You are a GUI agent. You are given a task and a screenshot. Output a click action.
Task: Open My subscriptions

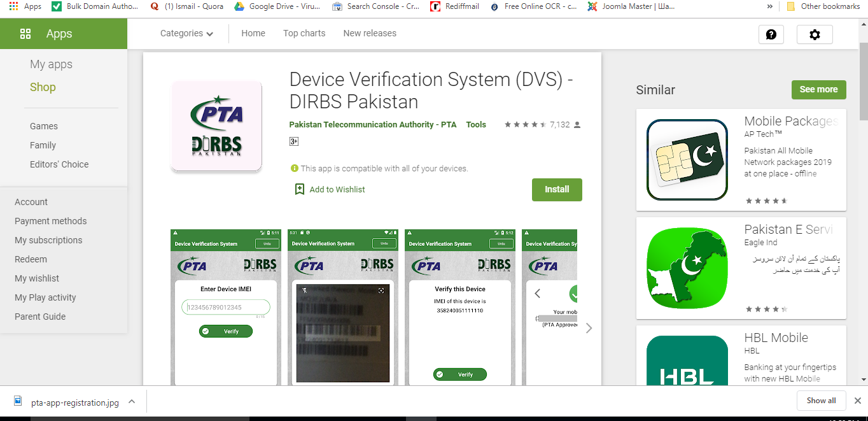tap(48, 240)
